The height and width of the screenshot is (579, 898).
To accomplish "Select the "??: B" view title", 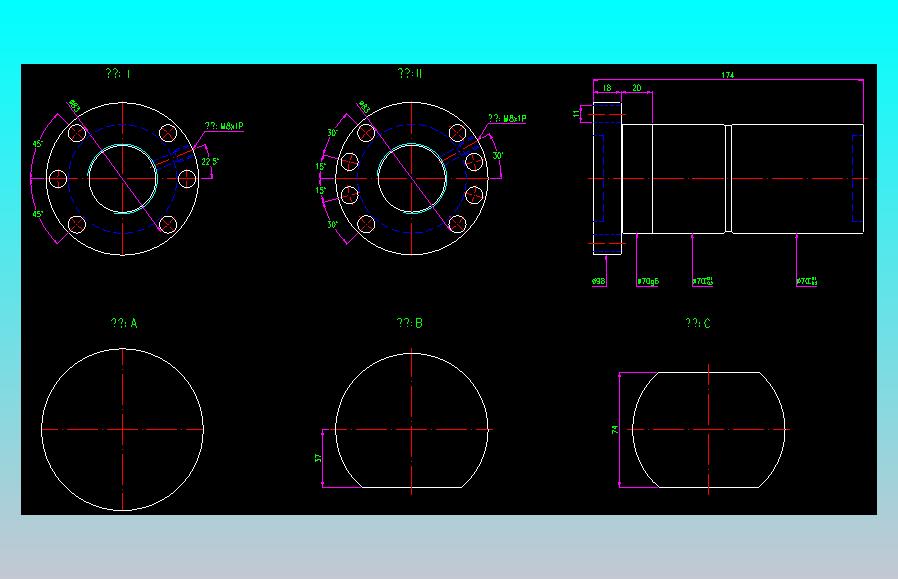I will [409, 323].
